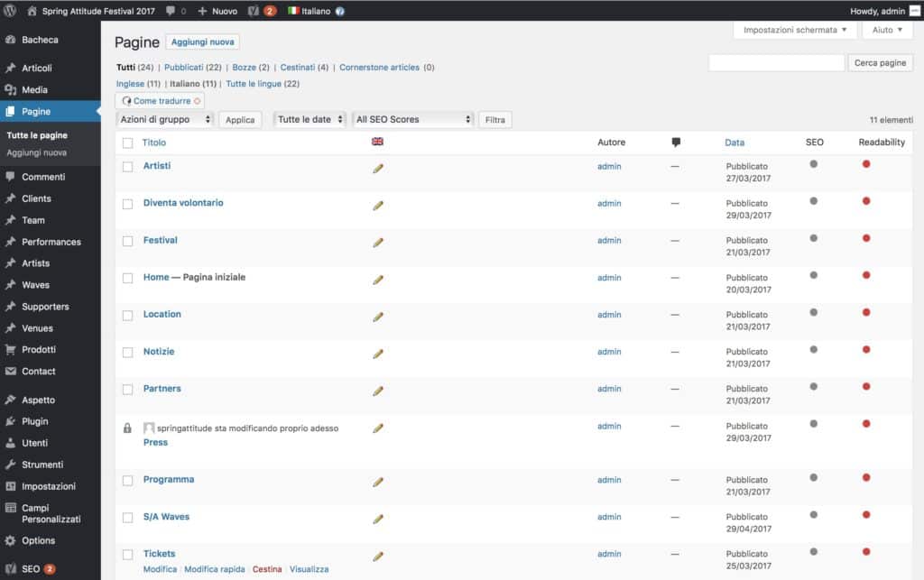Click the page search input field
The image size is (924, 580).
(776, 63)
